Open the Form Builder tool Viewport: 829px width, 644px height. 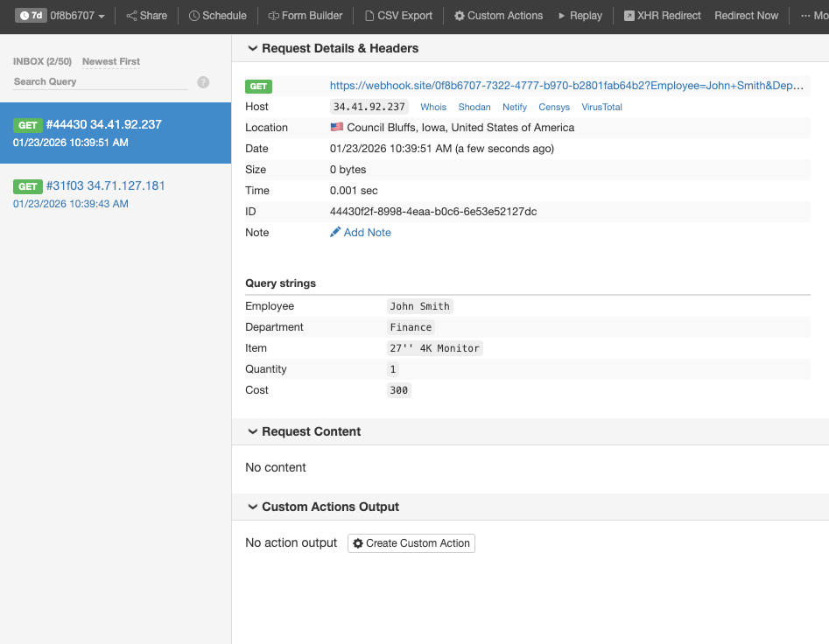[x=272, y=15]
